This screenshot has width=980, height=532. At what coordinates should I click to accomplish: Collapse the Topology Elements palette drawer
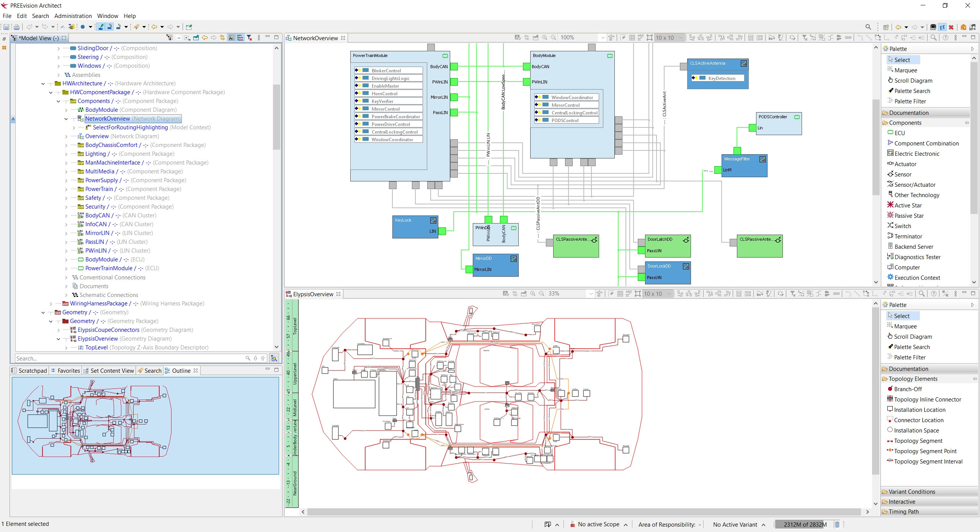coord(929,379)
